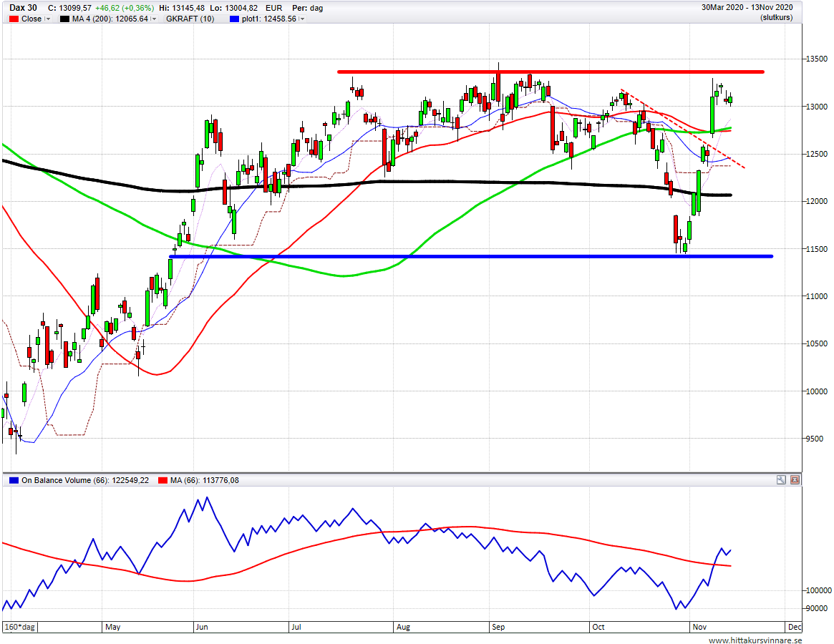834x644 pixels.
Task: Click the red MA (66) legend swatch
Action: point(163,480)
